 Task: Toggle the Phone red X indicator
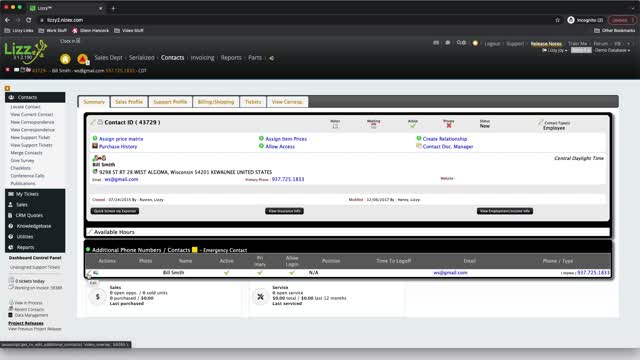point(449,126)
